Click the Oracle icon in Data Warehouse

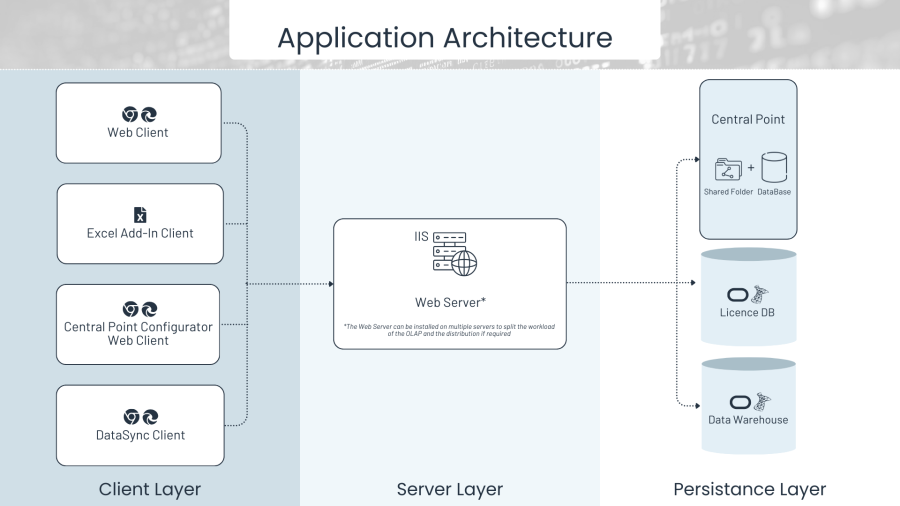click(740, 402)
